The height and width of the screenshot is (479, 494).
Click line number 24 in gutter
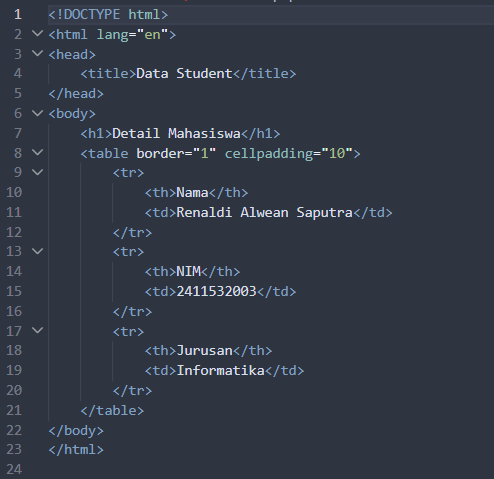(14, 469)
